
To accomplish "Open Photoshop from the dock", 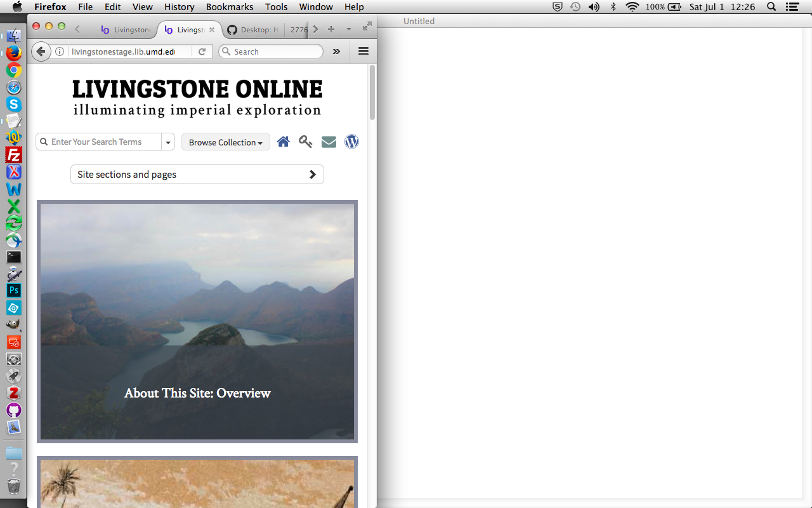I will [x=14, y=291].
